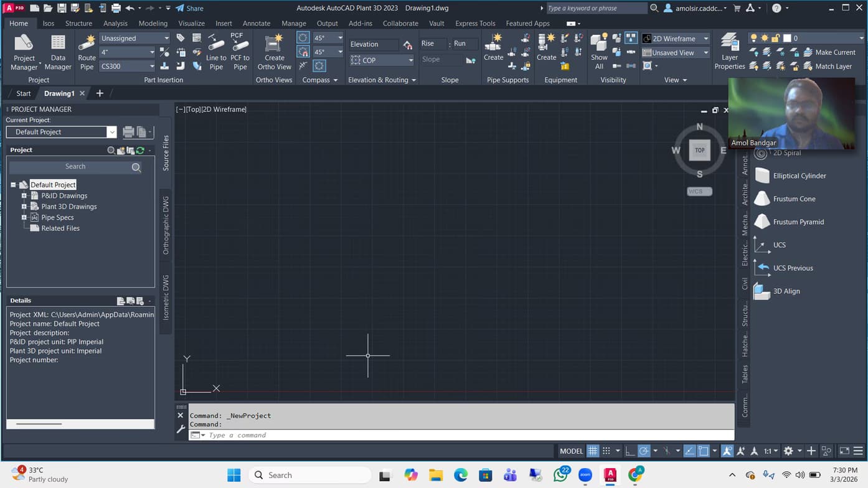Image resolution: width=868 pixels, height=488 pixels.
Task: Toggle object snap in status bar
Action: click(704, 451)
